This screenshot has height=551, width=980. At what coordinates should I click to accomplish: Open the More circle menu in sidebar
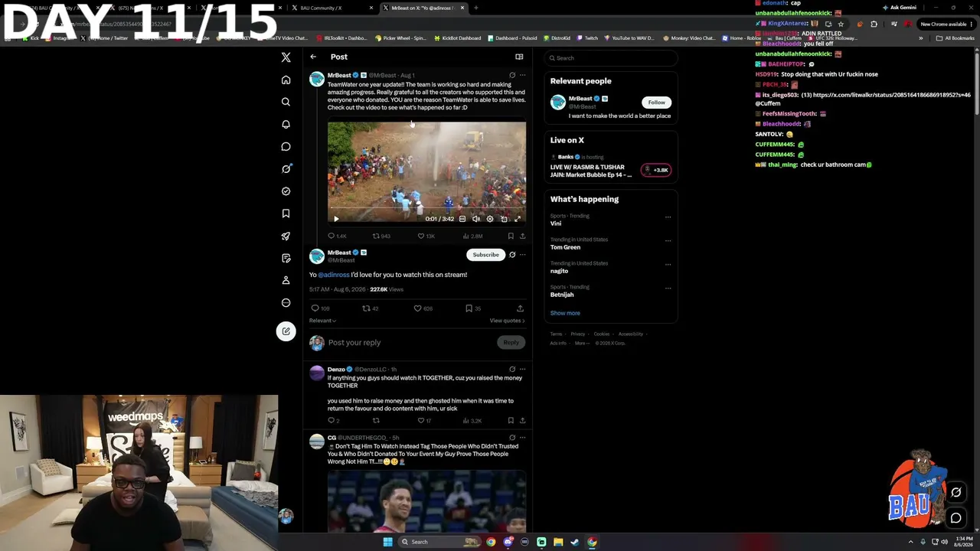(x=286, y=302)
